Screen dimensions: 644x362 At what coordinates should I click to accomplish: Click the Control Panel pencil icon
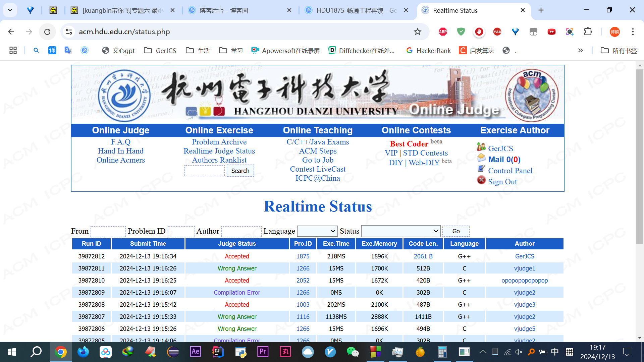pos(481,169)
